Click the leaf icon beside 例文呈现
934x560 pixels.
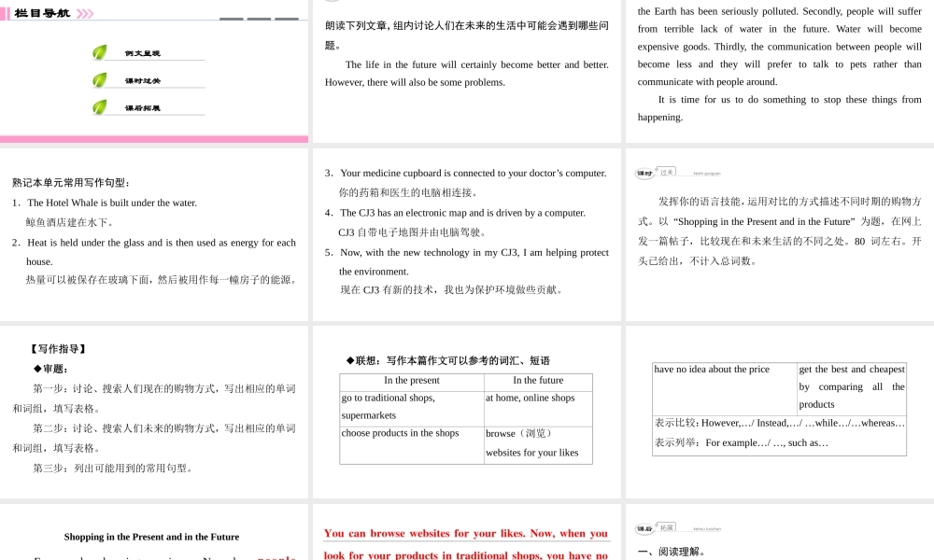point(100,52)
